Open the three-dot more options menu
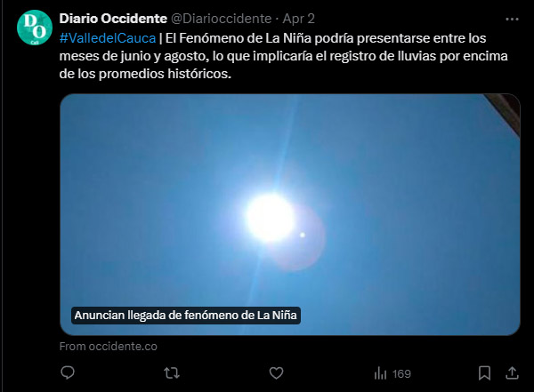This screenshot has height=392, width=534. (x=512, y=20)
